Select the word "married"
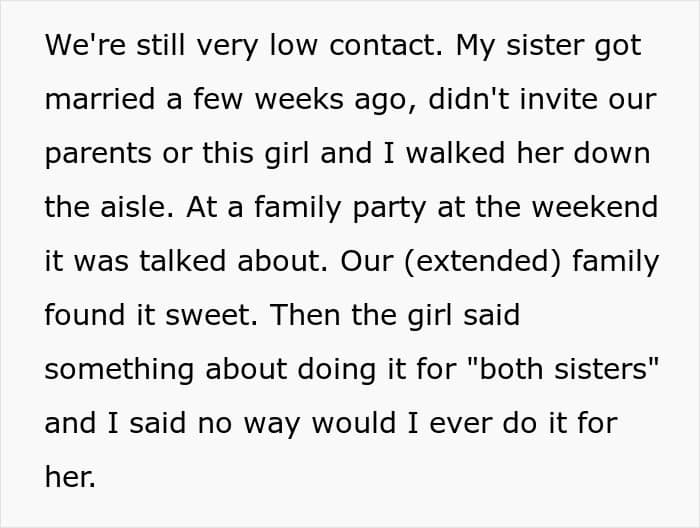Image resolution: width=700 pixels, height=528 pixels. click(x=100, y=99)
